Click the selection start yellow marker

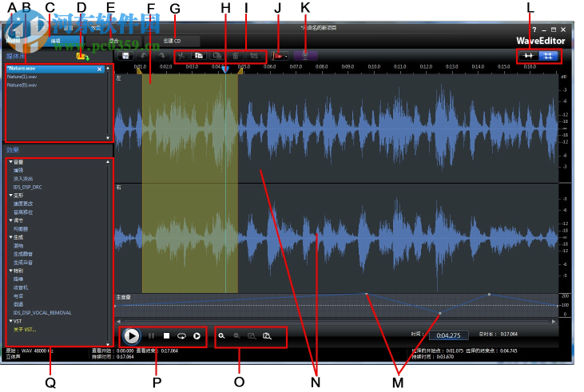click(140, 71)
